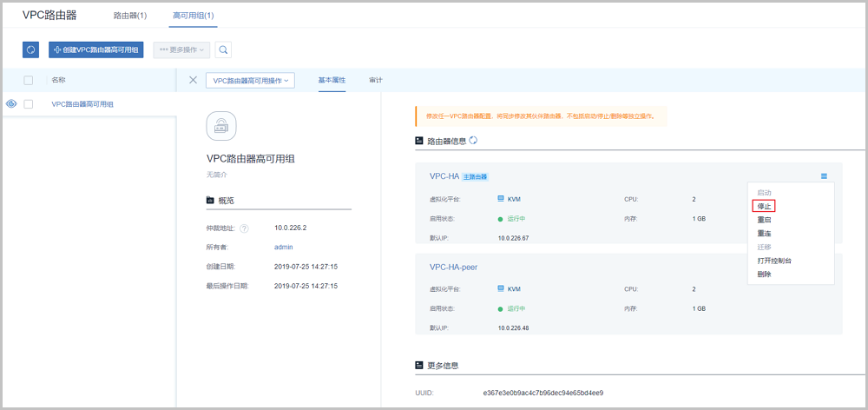Click the search magnifier icon

pos(223,50)
